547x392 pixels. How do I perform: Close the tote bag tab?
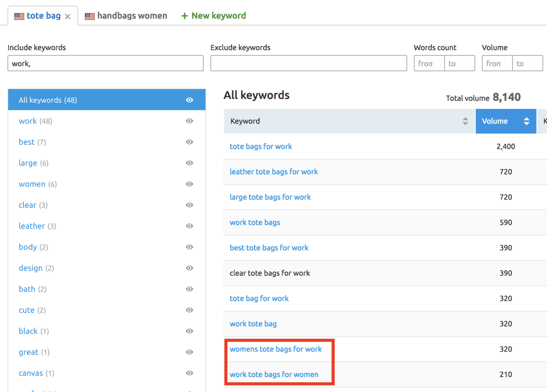pyautogui.click(x=67, y=16)
